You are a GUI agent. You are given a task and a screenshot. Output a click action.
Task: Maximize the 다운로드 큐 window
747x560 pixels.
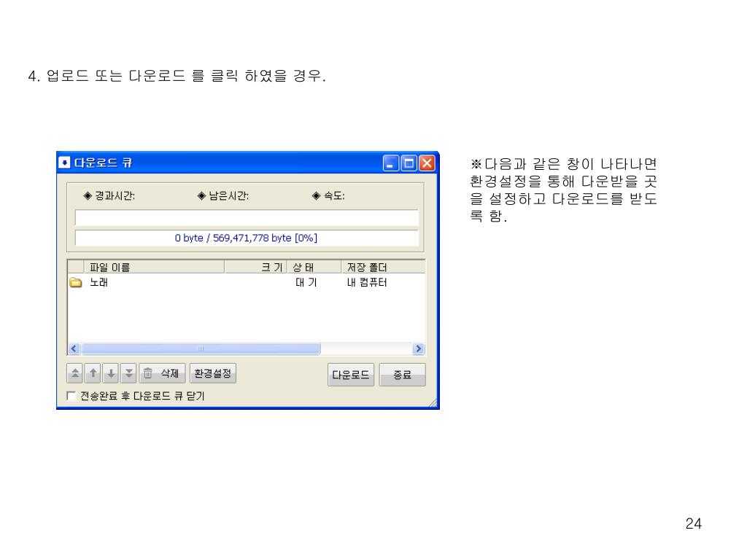coord(409,163)
